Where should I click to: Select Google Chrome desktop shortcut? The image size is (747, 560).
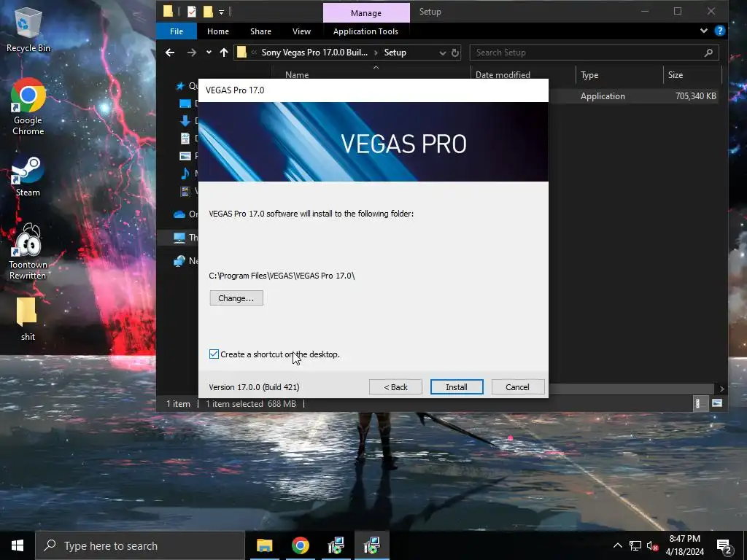point(28,106)
